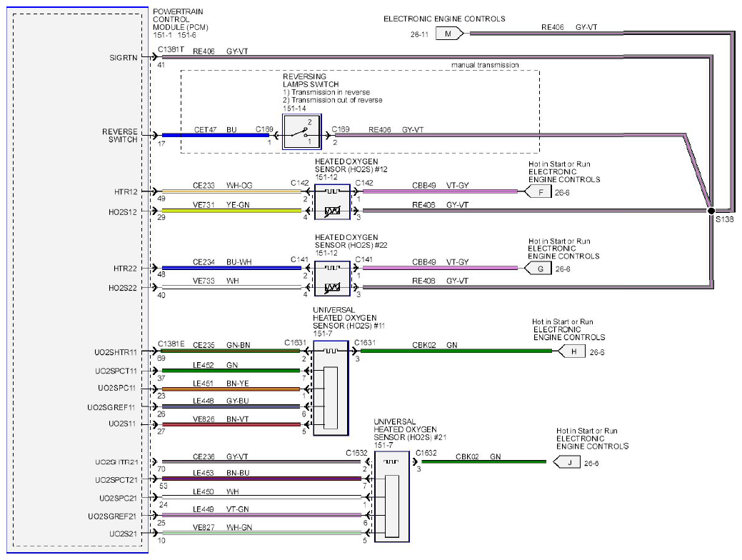
Task: Click Universal HO2S #21 sensor block
Action: [392, 496]
